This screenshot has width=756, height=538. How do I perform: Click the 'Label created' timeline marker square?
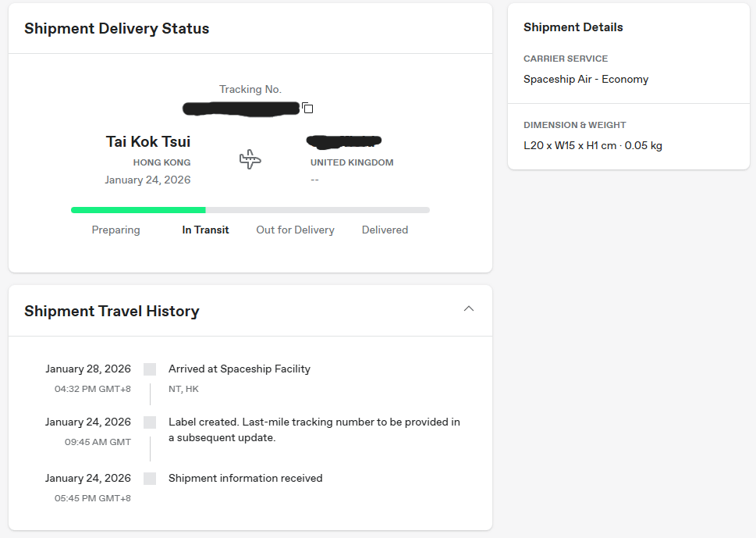(x=150, y=422)
